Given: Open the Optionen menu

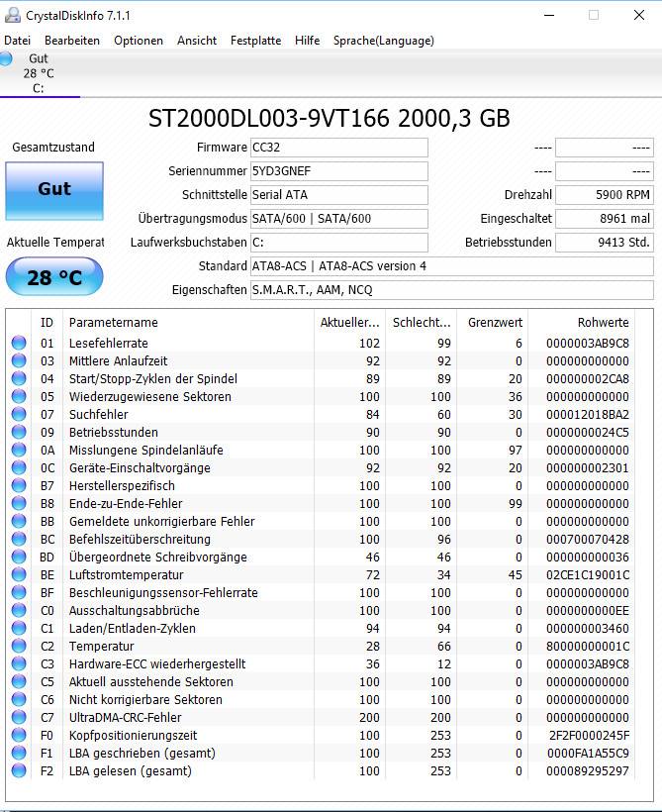Looking at the screenshot, I should (139, 41).
